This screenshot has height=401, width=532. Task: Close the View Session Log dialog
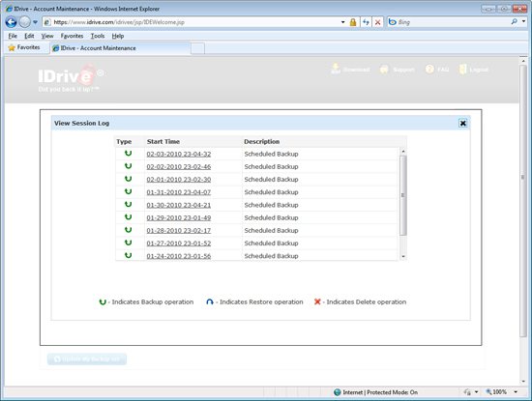click(462, 123)
